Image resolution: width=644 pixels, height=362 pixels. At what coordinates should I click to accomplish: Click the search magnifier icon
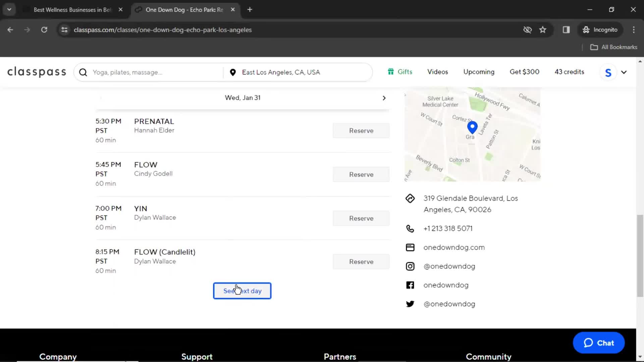pyautogui.click(x=83, y=72)
